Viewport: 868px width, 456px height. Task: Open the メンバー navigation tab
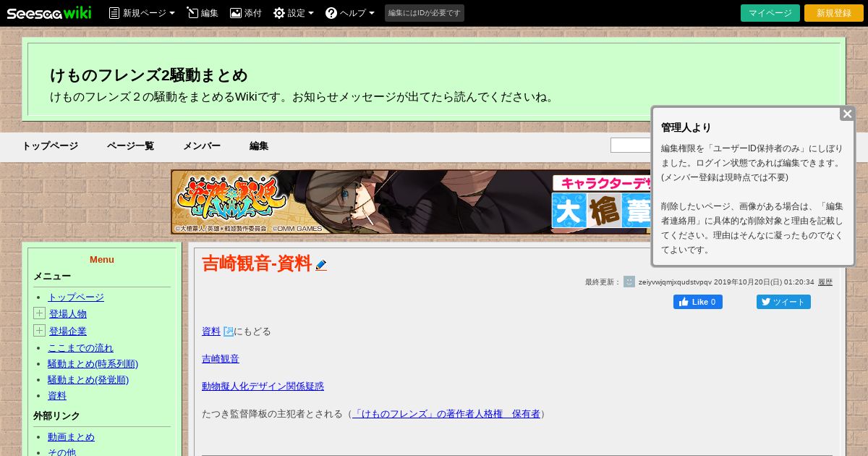point(202,146)
